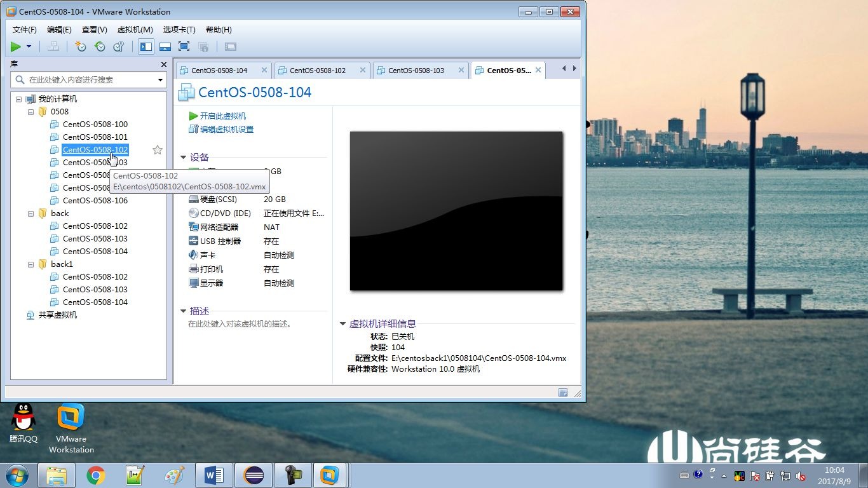Open the Windows Start menu
The width and height of the screenshot is (868, 488).
[17, 475]
